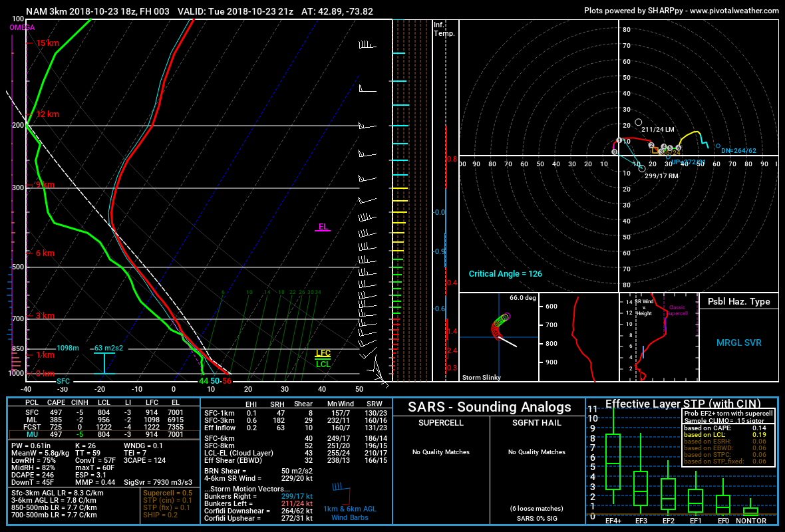This screenshot has height=532, width=785.
Task: Click the "Prob EF2+ torn with supercell" header
Action: pyautogui.click(x=728, y=414)
